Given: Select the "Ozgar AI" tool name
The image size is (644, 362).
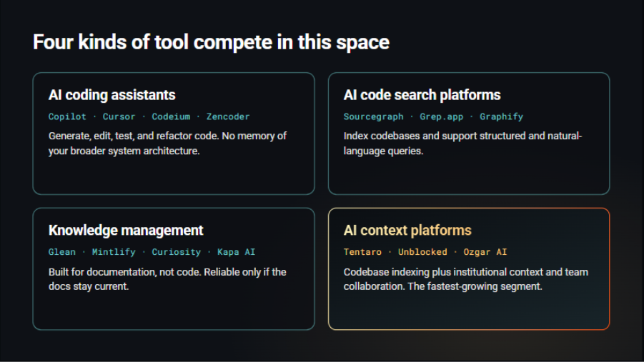Looking at the screenshot, I should tap(485, 252).
